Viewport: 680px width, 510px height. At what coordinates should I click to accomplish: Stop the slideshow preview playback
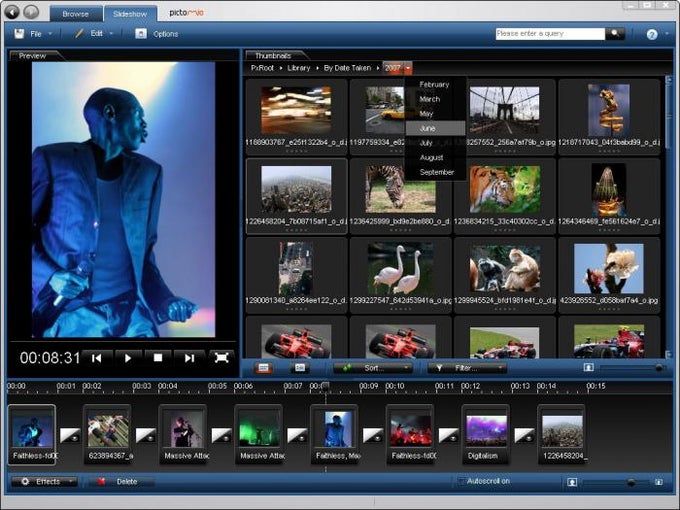[x=157, y=357]
